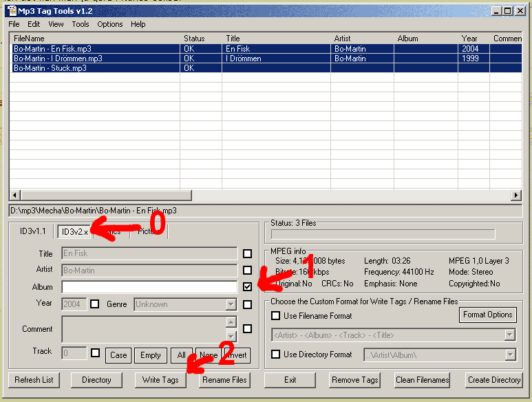Image resolution: width=532 pixels, height=402 pixels.
Task: Sort list by FileName column header
Action: coord(95,39)
